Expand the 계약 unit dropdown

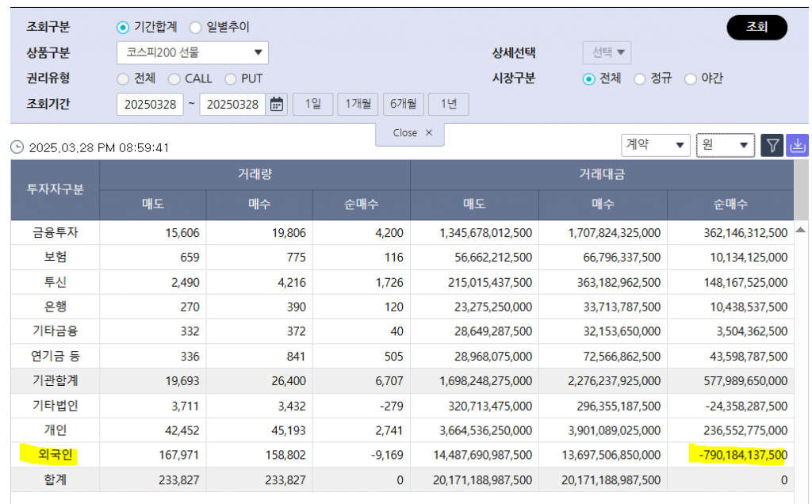[x=655, y=145]
